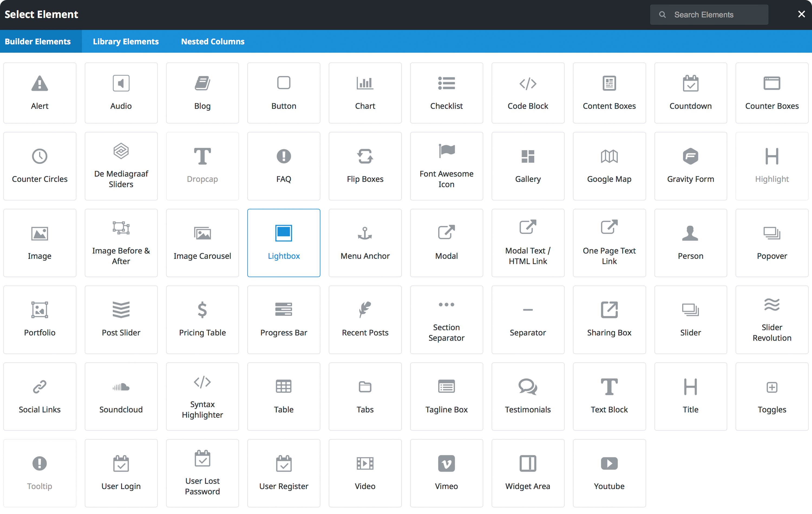Open the Nested Columns tab
The height and width of the screenshot is (514, 812).
pyautogui.click(x=212, y=41)
